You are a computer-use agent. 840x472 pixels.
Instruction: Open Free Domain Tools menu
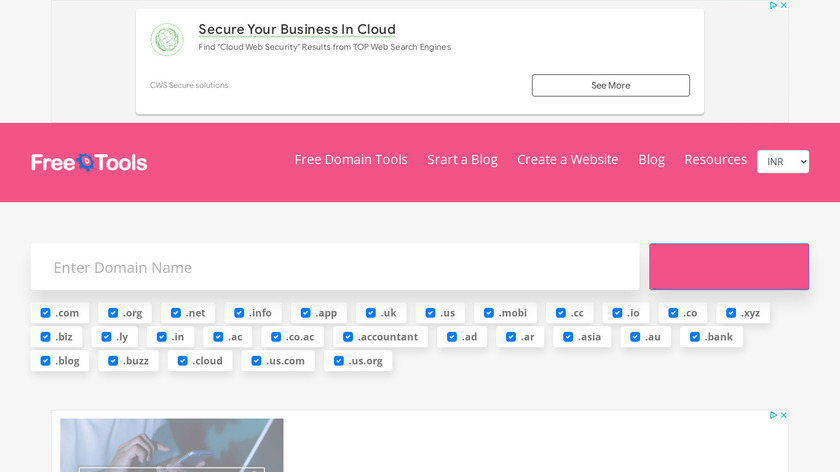click(x=351, y=160)
